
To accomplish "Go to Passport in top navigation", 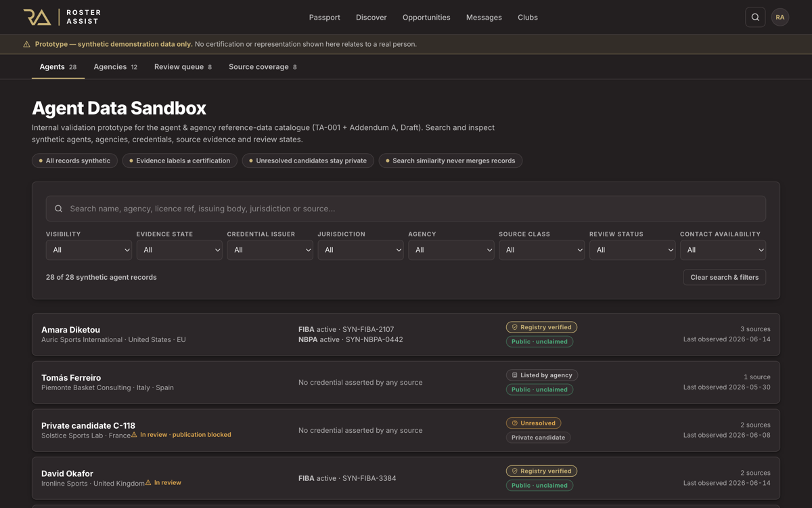I will pyautogui.click(x=325, y=18).
